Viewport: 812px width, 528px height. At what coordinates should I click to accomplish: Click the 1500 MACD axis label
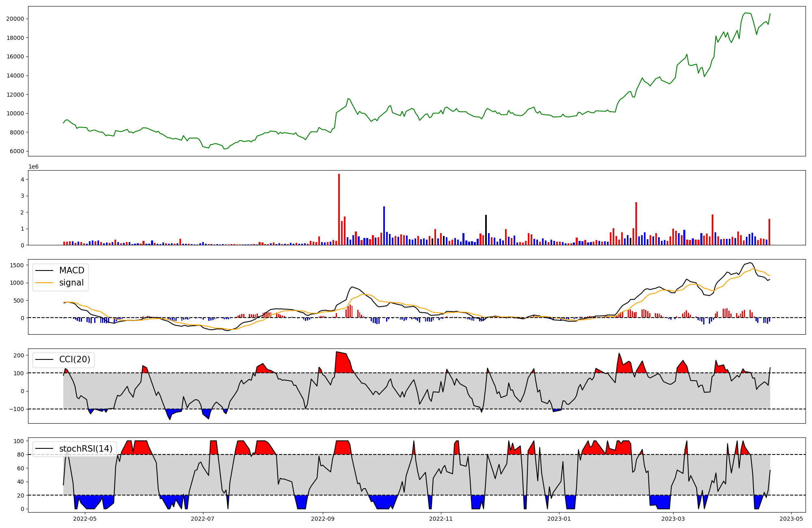pos(17,265)
